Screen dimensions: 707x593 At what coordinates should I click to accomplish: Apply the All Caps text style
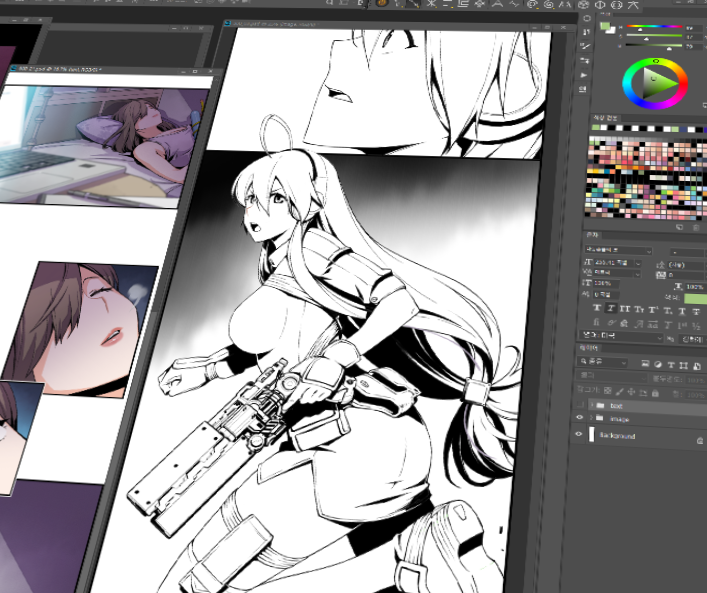click(624, 309)
